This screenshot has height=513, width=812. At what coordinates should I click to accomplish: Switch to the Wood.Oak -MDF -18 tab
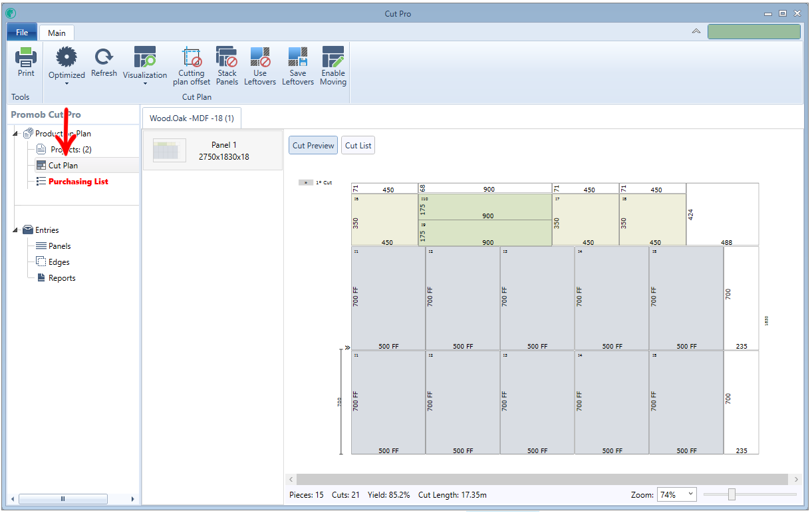pos(192,118)
